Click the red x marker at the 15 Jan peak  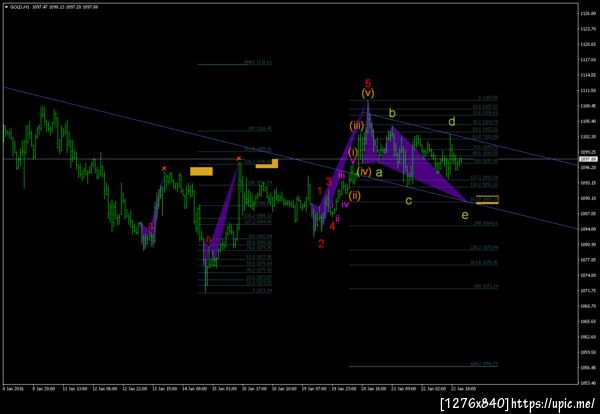click(x=239, y=158)
